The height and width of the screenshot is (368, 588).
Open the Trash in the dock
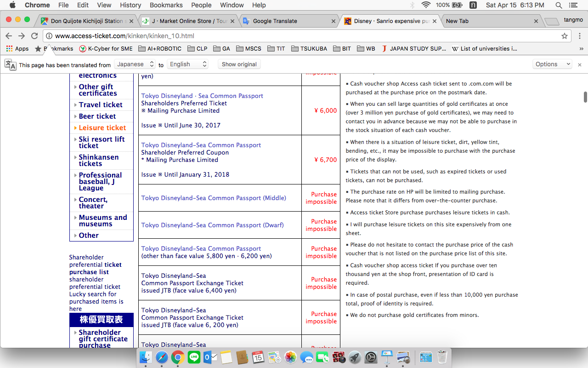442,357
